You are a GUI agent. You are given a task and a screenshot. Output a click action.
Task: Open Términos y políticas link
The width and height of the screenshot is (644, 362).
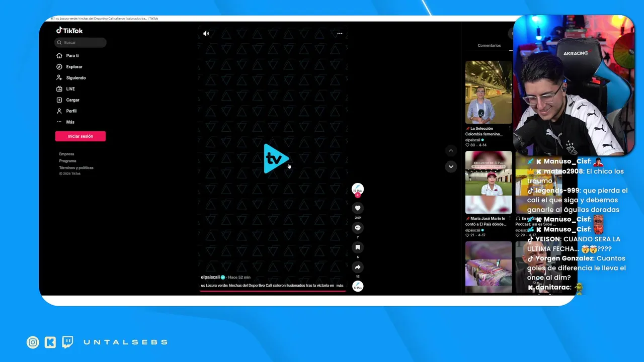76,168
